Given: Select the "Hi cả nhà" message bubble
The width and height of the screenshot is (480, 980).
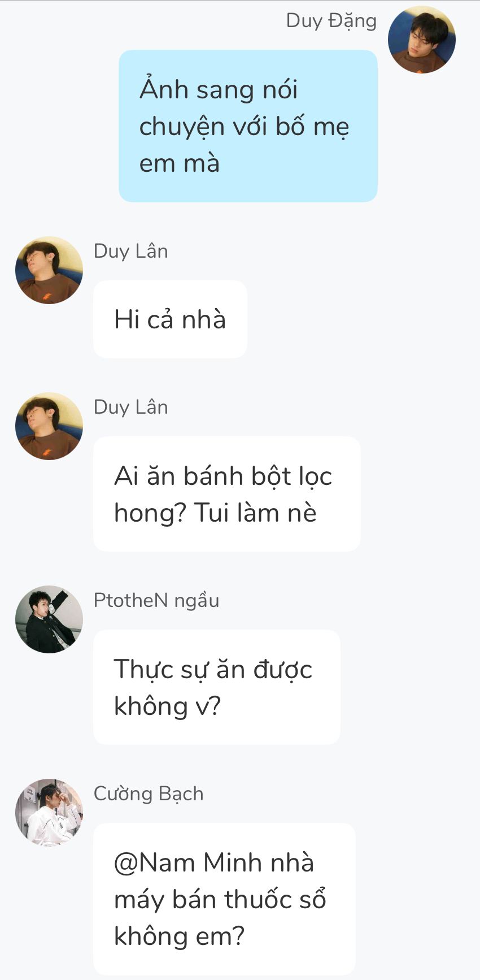Looking at the screenshot, I should [x=170, y=319].
